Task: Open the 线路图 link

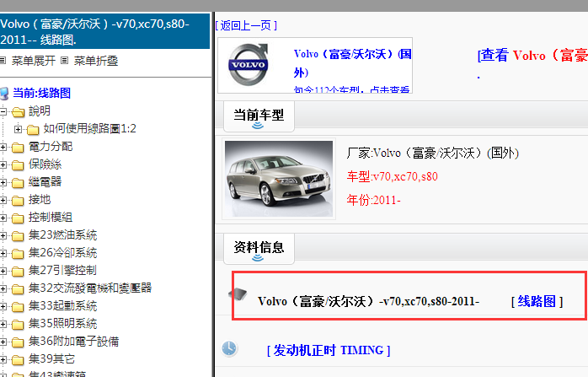Action: click(x=537, y=302)
